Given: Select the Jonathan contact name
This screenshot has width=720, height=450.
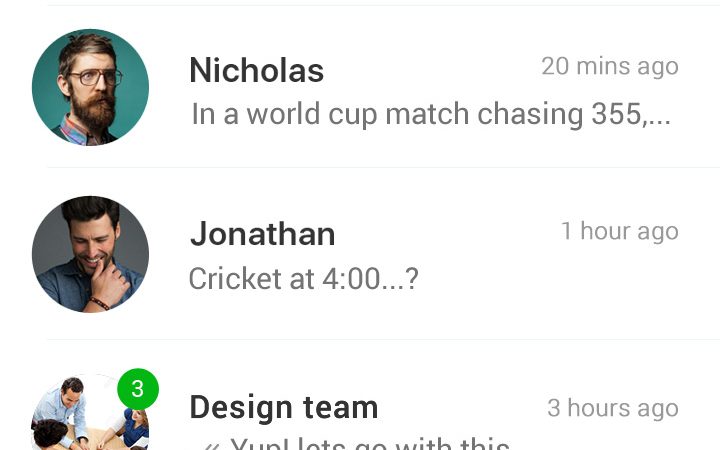Looking at the screenshot, I should coord(263,234).
